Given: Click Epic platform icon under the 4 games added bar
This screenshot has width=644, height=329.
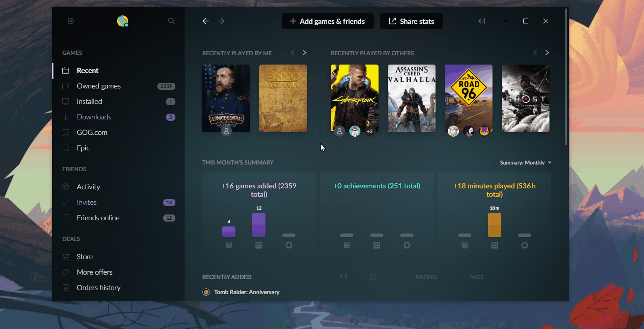Looking at the screenshot, I should pyautogui.click(x=229, y=245).
